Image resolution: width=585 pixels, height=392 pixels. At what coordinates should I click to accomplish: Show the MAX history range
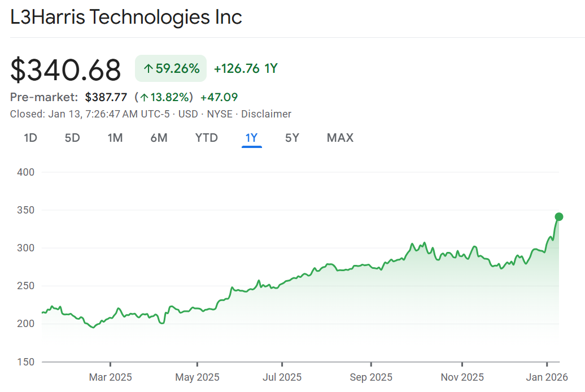[340, 138]
